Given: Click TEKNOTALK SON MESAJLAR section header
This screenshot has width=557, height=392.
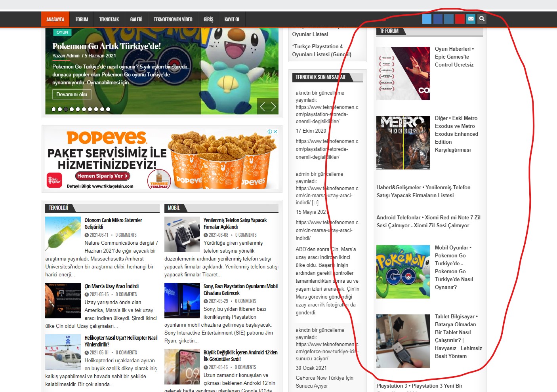Looking at the screenshot, I should click(320, 77).
